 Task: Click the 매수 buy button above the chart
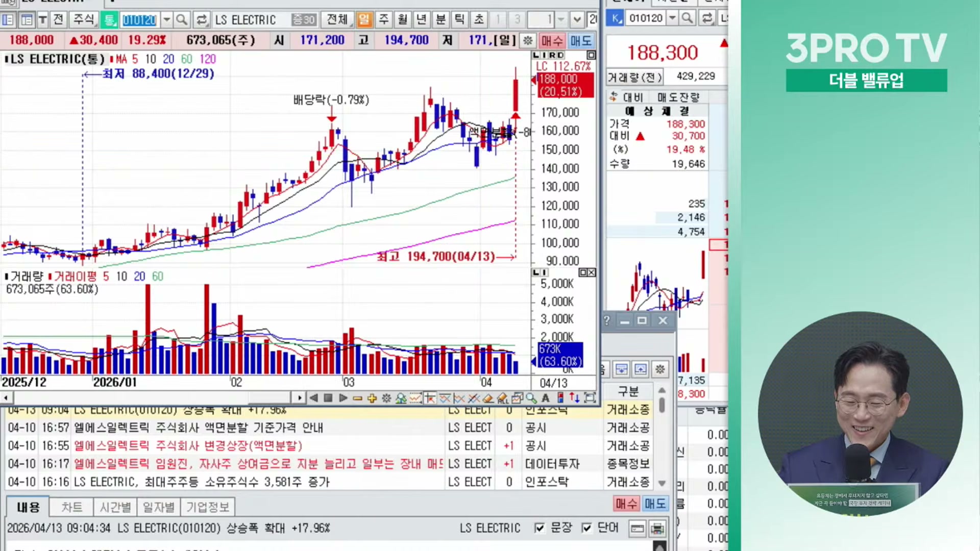pyautogui.click(x=551, y=40)
